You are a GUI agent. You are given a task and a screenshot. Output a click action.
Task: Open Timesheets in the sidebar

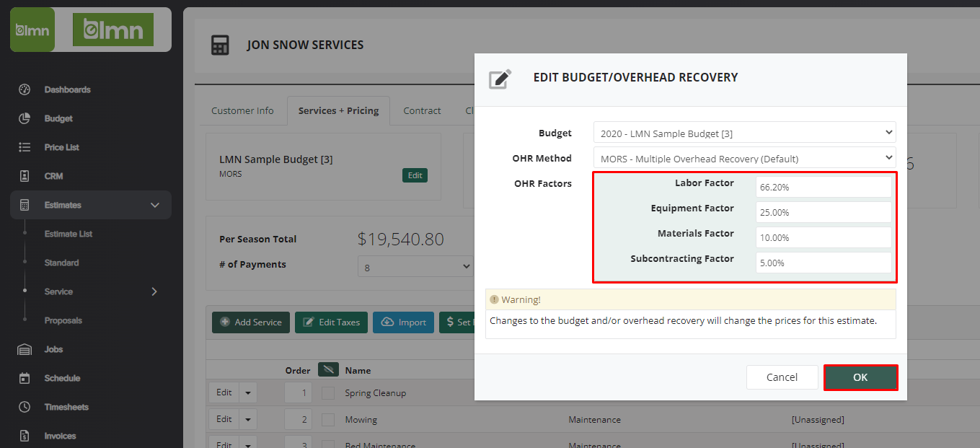pos(66,407)
